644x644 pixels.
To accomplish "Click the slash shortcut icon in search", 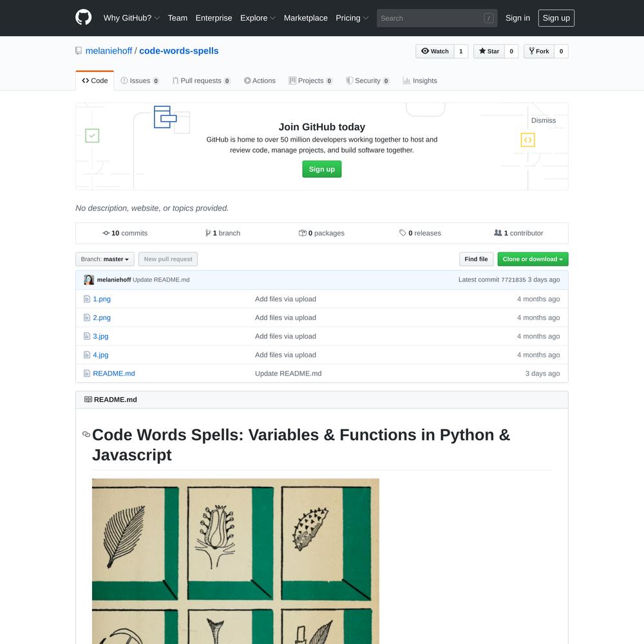I will pos(488,18).
